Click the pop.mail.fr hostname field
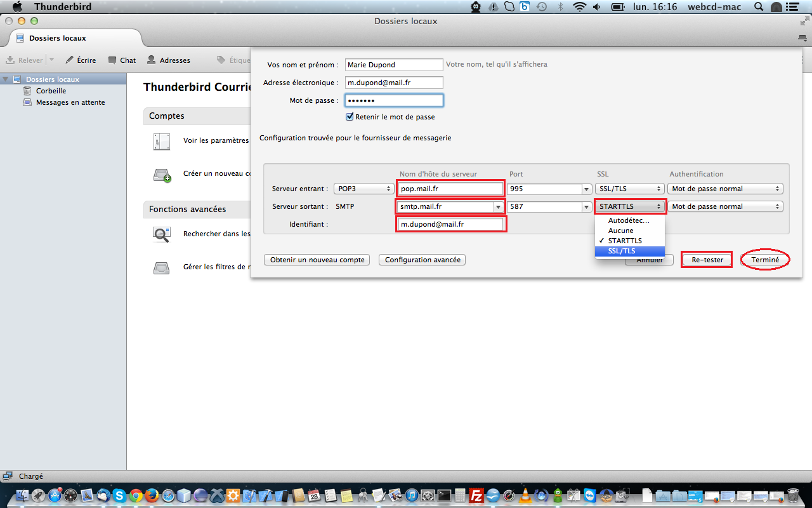 click(450, 189)
